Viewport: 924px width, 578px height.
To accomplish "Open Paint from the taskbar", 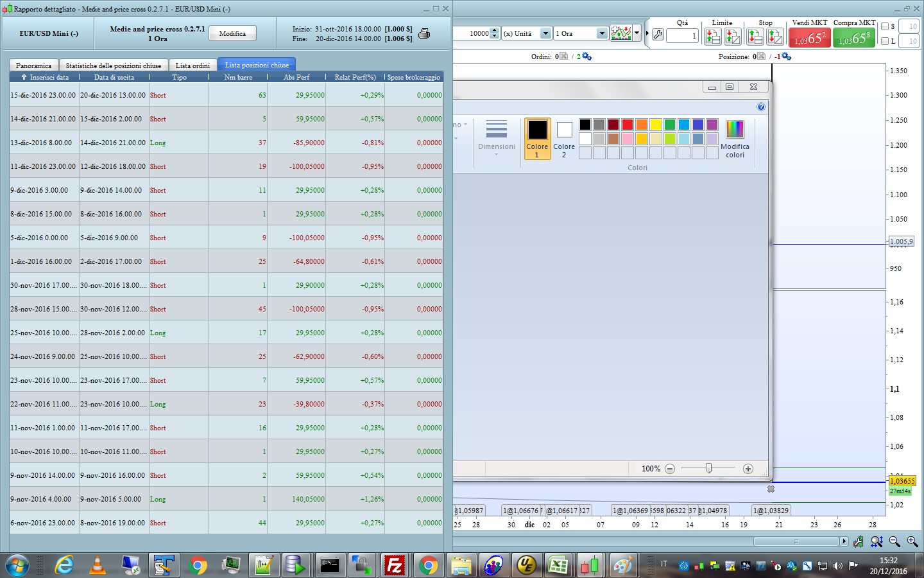I will (622, 565).
